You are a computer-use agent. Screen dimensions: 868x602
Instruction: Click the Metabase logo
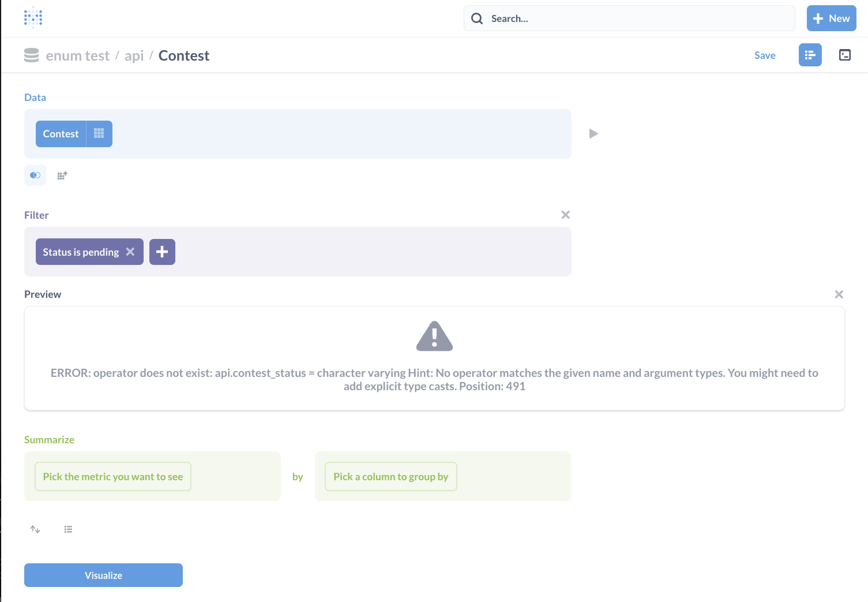(33, 18)
